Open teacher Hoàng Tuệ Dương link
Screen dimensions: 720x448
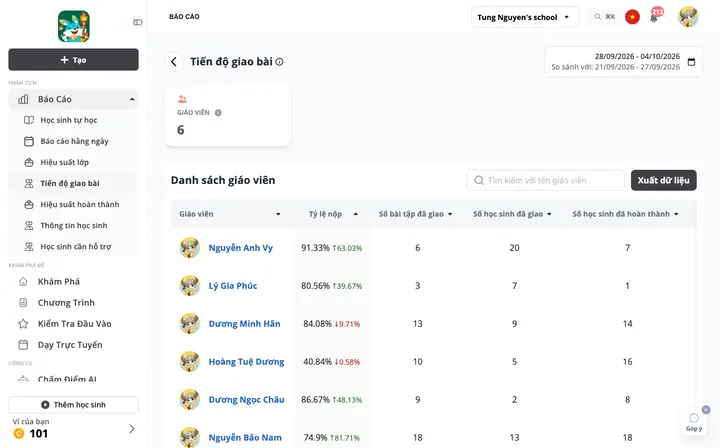[x=247, y=362]
